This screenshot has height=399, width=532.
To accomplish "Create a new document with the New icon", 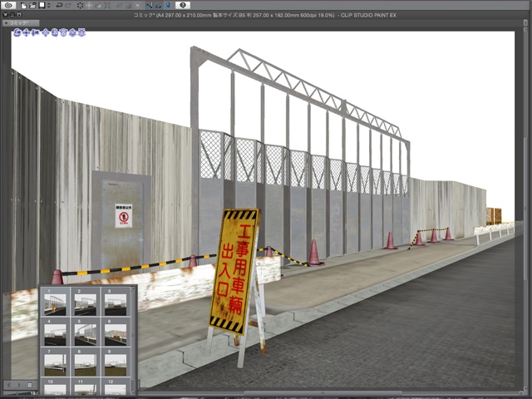I will pyautogui.click(x=23, y=5).
